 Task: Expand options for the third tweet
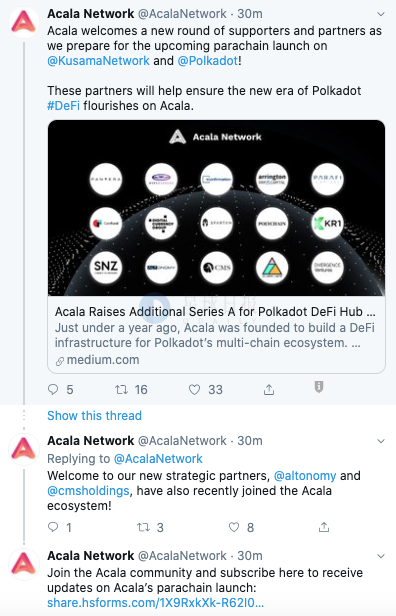(381, 556)
